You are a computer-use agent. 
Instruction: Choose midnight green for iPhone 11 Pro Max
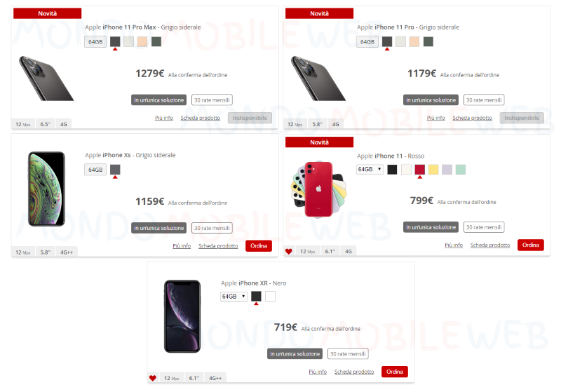[x=156, y=42]
